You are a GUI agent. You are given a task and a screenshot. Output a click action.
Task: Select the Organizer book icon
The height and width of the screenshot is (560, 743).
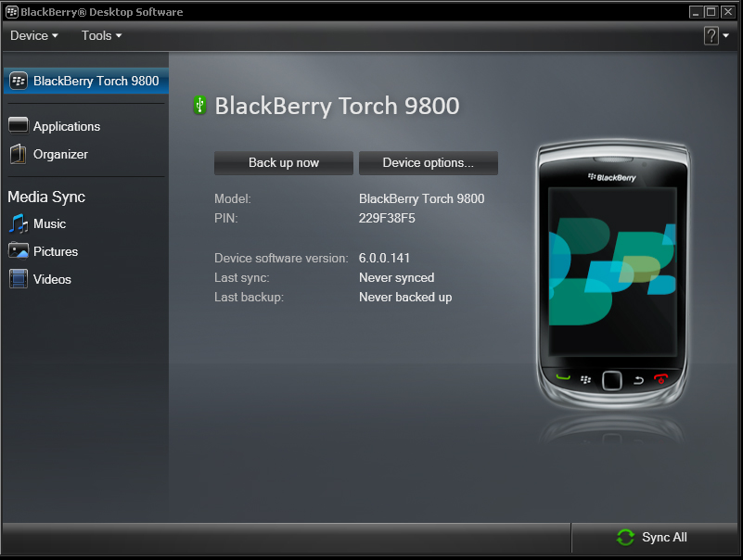(19, 154)
